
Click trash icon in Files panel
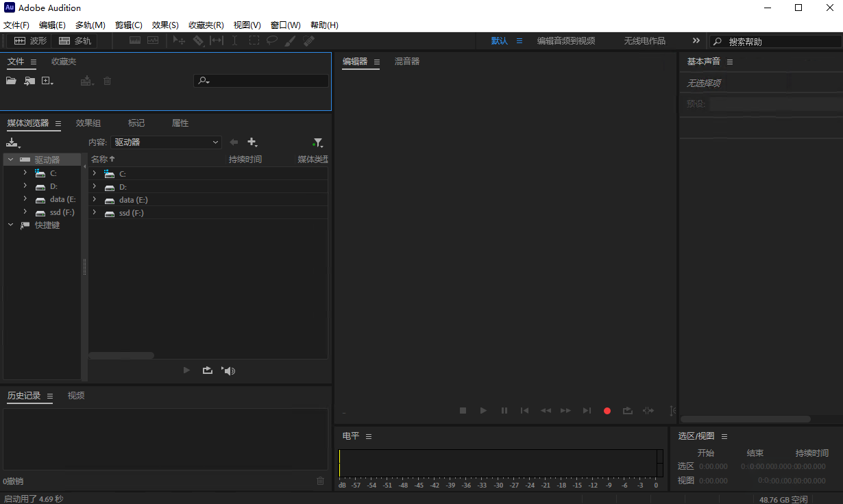click(x=107, y=81)
